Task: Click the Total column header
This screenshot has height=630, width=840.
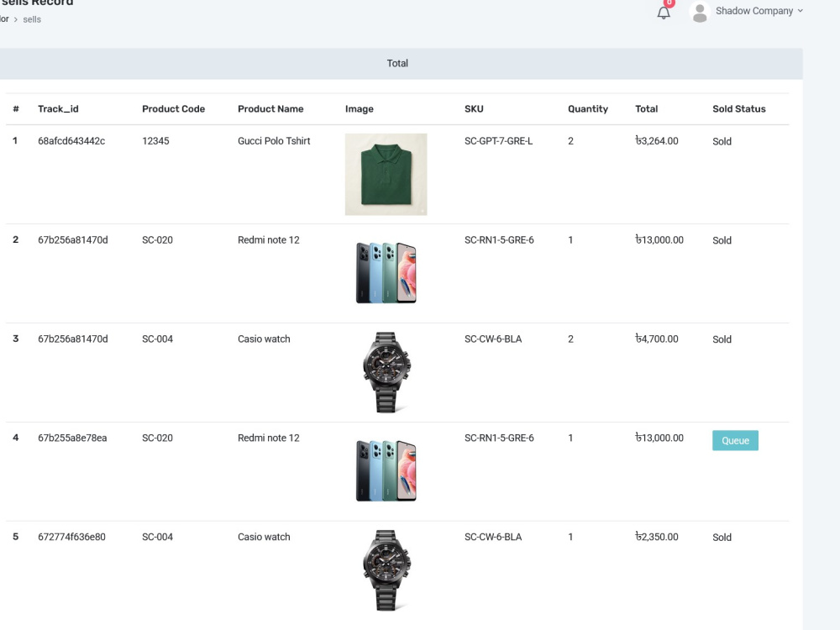Action: (646, 108)
